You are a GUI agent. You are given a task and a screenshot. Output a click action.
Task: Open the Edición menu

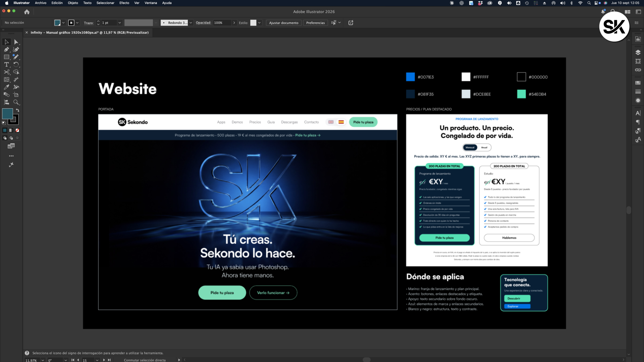57,3
